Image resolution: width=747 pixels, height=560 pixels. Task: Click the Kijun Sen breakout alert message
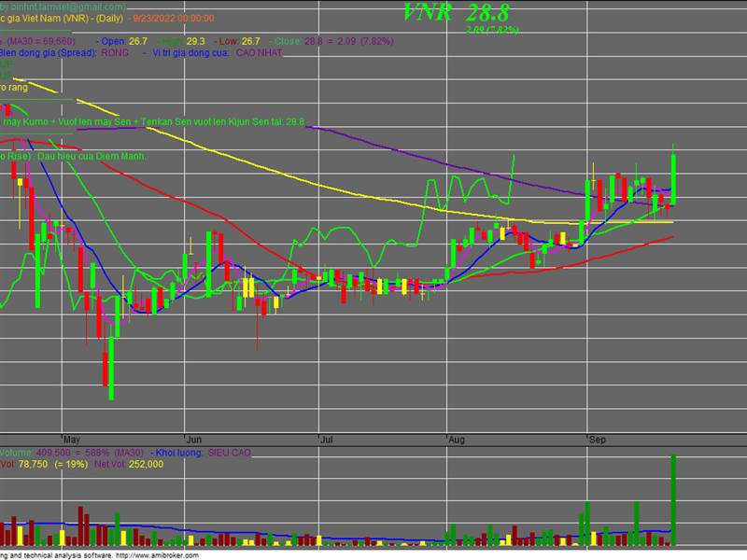[x=154, y=121]
